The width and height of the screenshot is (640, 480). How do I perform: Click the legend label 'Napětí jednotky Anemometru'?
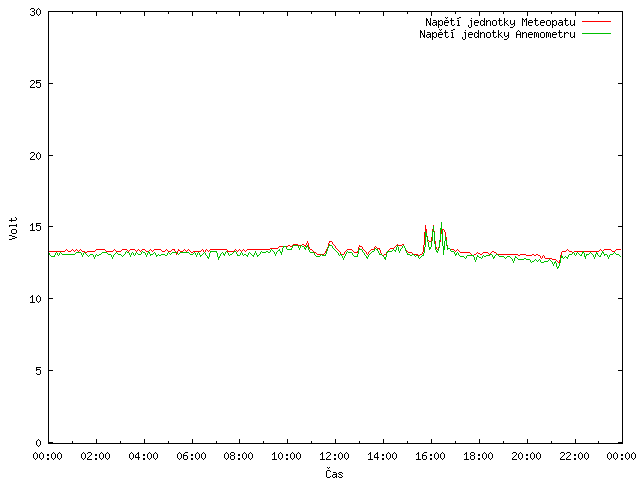click(x=497, y=34)
